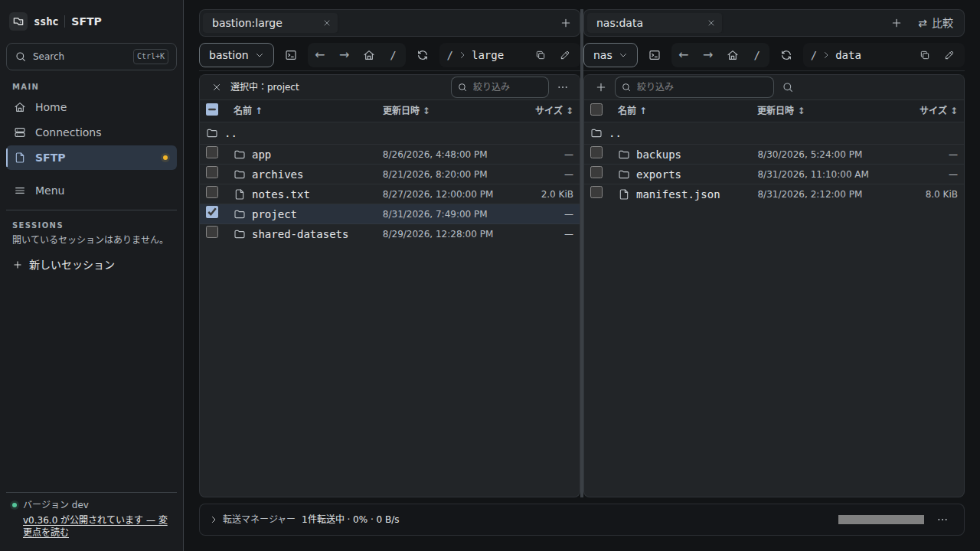
Task: Check the app folder checkbox
Action: click(212, 152)
